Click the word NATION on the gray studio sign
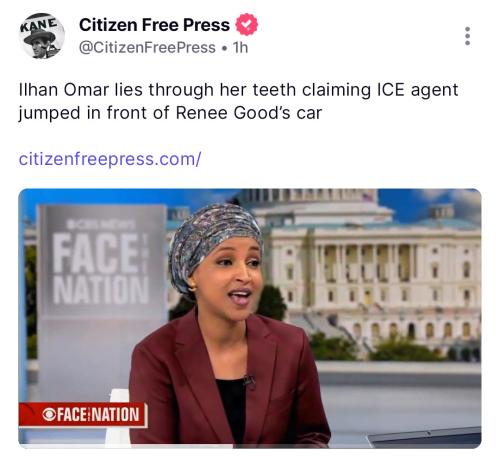500x463 pixels. click(x=101, y=290)
